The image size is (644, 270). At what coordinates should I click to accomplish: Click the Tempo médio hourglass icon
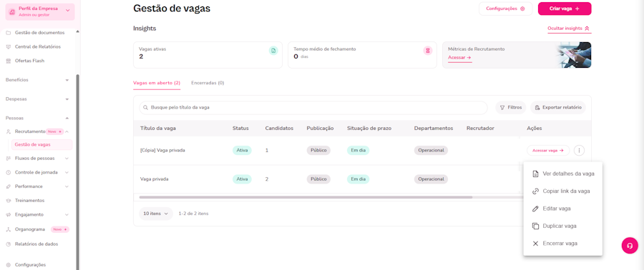[x=428, y=51]
